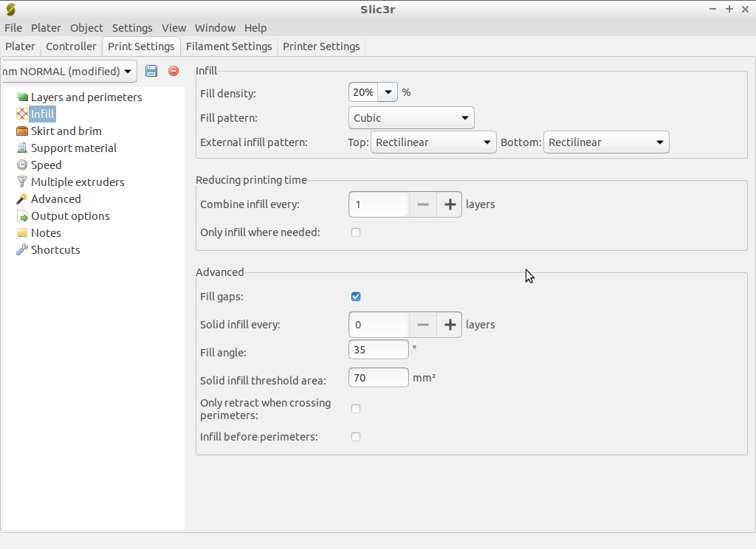This screenshot has width=756, height=549.
Task: Click the red delete preset icon
Action: tap(173, 71)
